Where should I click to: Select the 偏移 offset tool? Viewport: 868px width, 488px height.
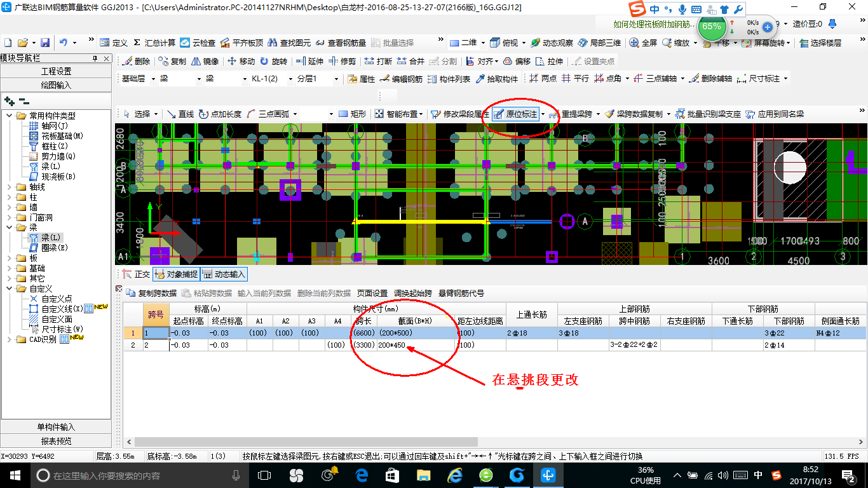(517, 61)
